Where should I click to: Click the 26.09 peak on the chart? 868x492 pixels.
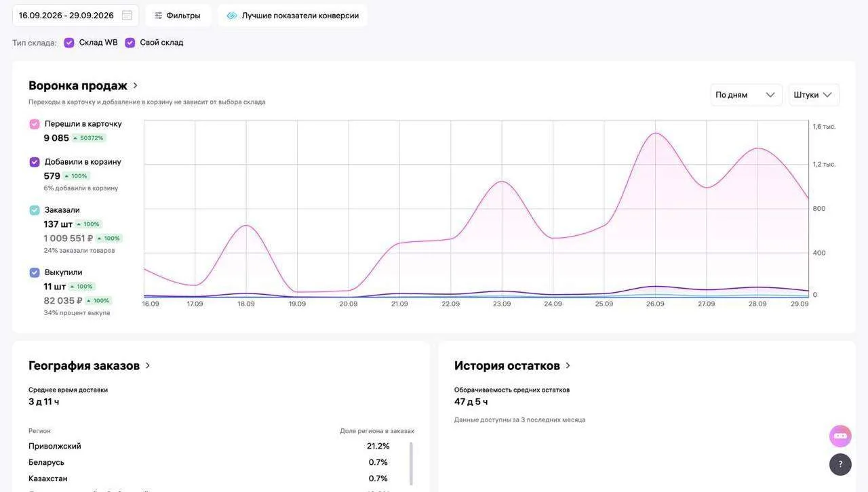[656, 134]
